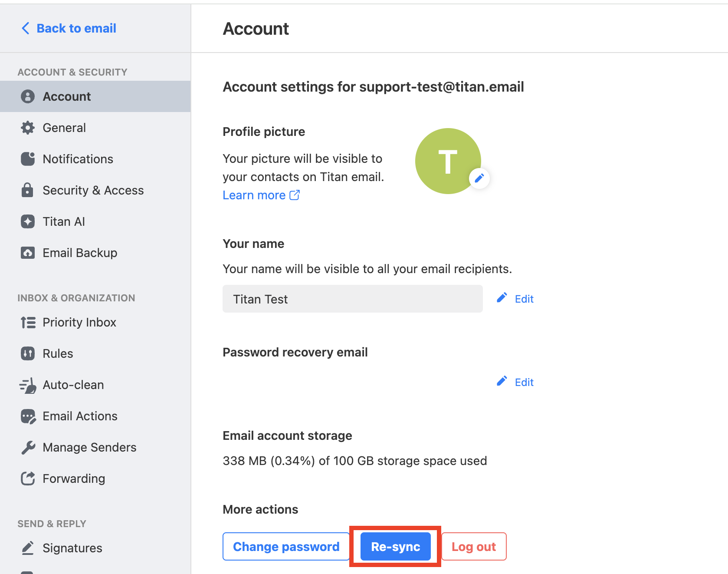Click the 'Email account storage' heading
The height and width of the screenshot is (574, 728).
pyautogui.click(x=287, y=435)
